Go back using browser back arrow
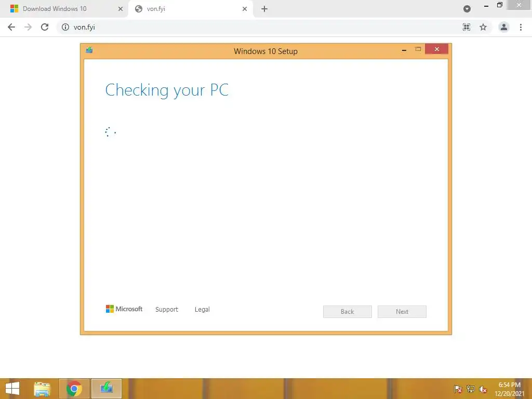The image size is (532, 399). [x=11, y=27]
